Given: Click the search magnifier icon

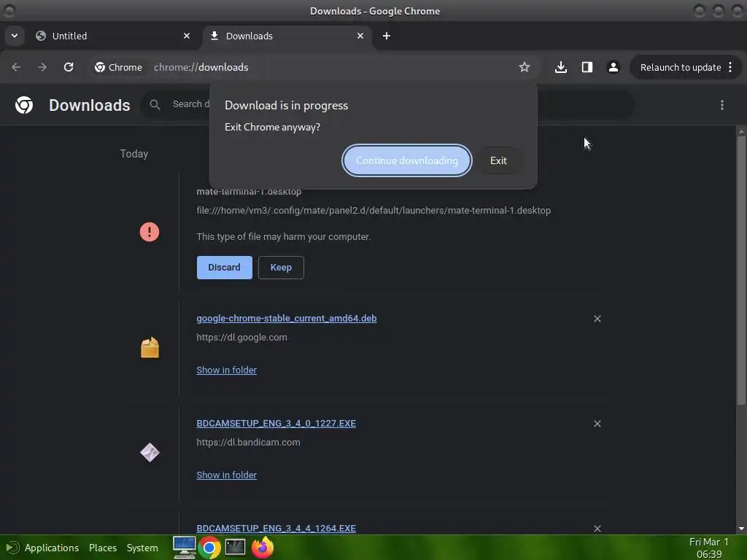Looking at the screenshot, I should tap(155, 104).
